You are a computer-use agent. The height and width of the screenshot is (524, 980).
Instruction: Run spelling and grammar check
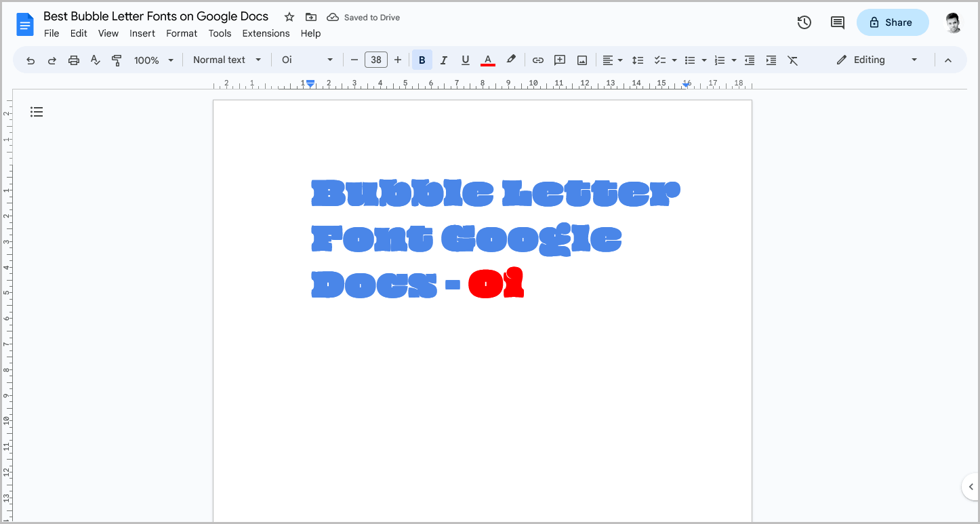click(x=96, y=60)
